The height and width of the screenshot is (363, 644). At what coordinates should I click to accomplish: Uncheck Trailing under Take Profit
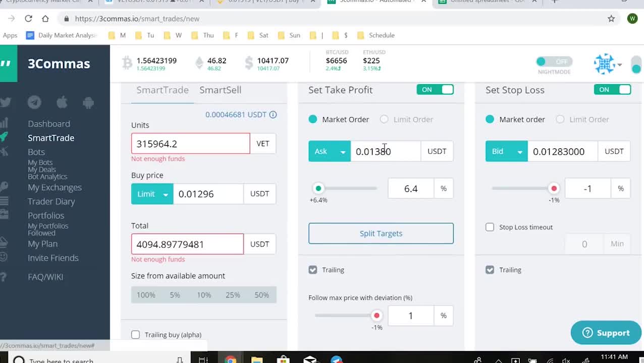(x=313, y=270)
